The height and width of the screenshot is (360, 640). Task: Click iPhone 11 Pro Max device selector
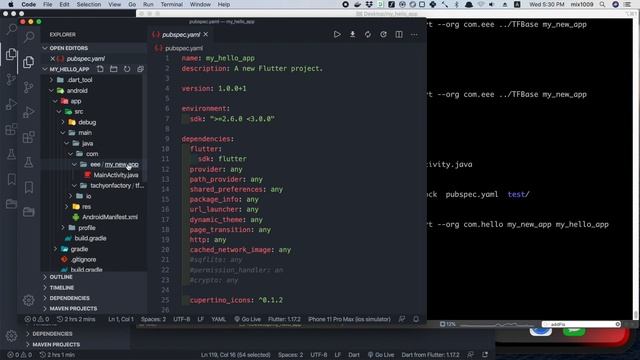click(349, 319)
